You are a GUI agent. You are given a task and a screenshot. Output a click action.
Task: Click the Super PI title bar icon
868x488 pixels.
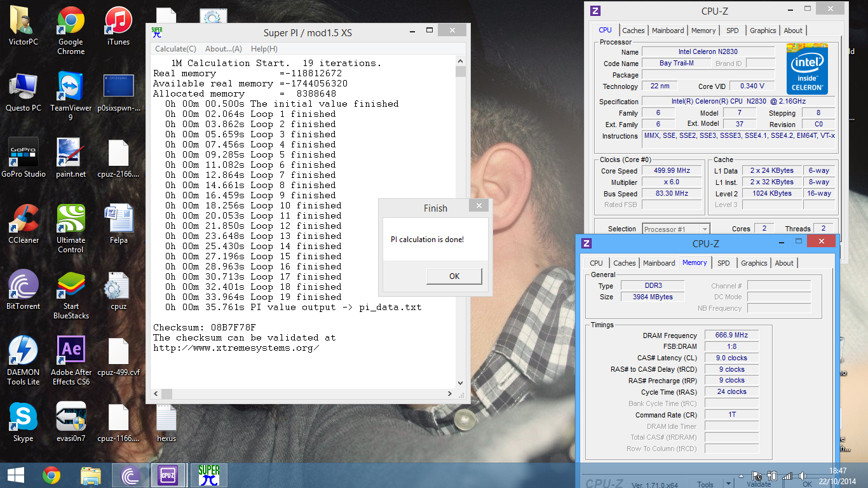click(x=157, y=33)
